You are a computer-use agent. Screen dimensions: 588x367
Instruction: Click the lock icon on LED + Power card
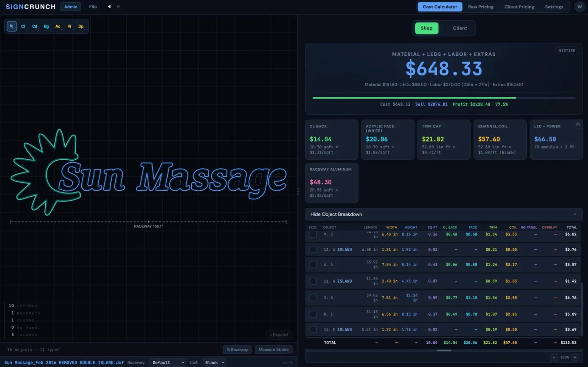click(x=577, y=124)
